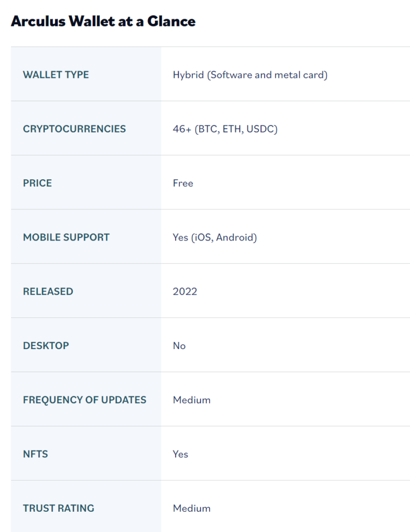Click the 'FREQUENCY OF UPDATES' row label

coord(85,400)
